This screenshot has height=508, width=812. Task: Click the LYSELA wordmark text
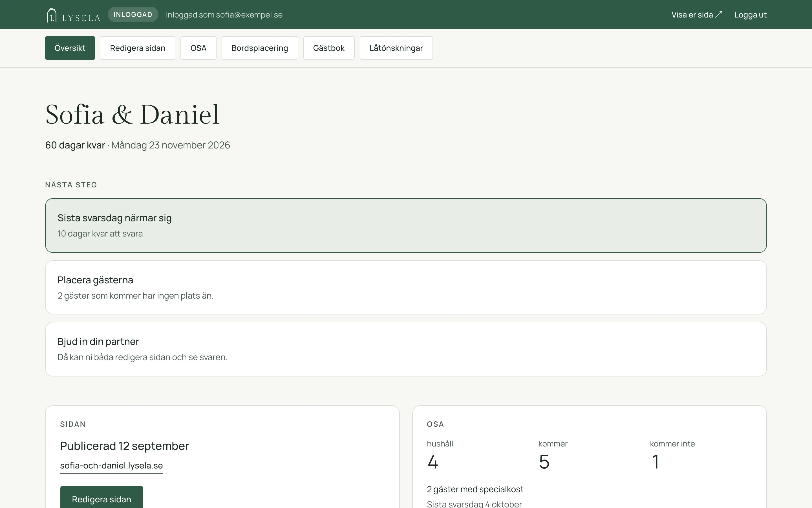(81, 18)
